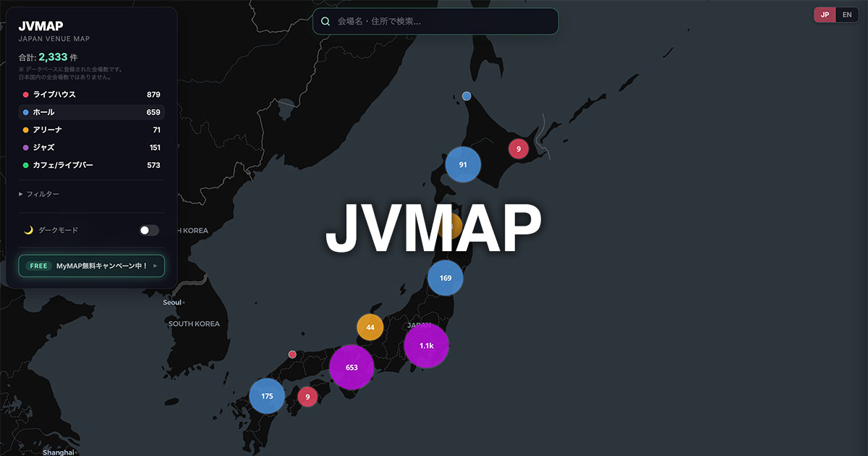Expand the フィルター section
The image size is (868, 456).
[39, 194]
